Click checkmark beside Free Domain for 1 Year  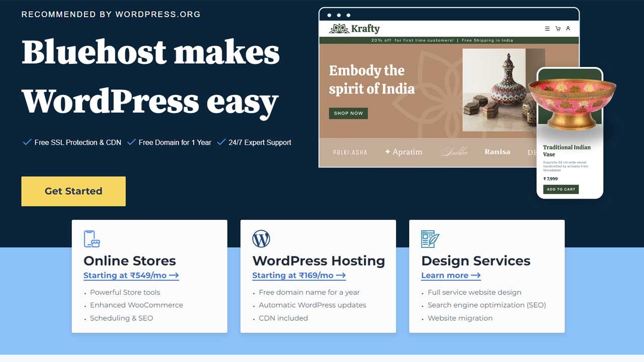131,142
